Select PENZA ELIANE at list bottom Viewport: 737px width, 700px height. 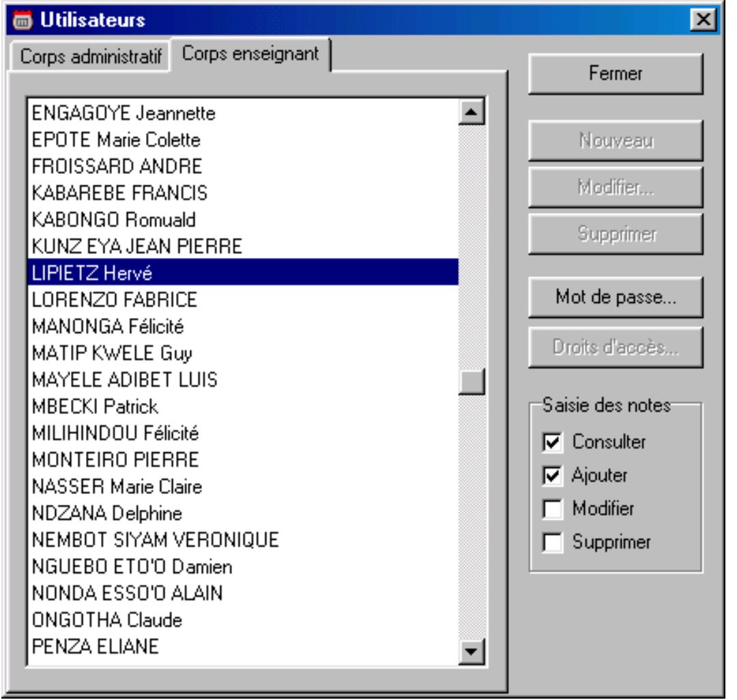point(96,647)
